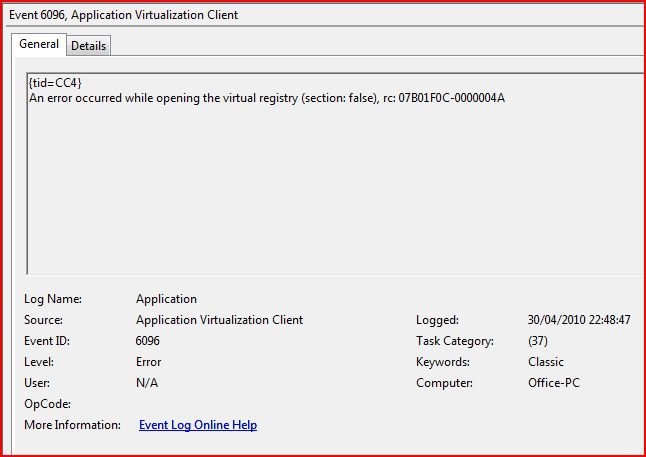Click the User: label
The width and height of the screenshot is (646, 457).
(x=37, y=383)
